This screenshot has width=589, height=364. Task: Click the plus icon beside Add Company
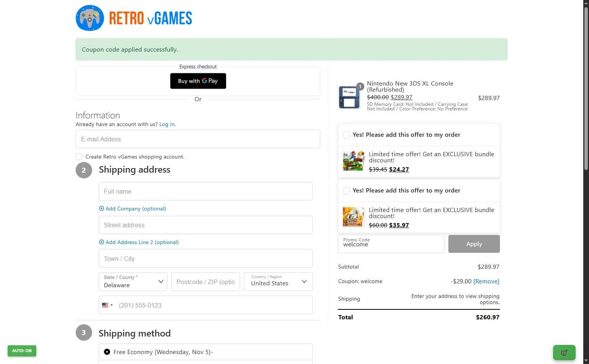pos(101,209)
